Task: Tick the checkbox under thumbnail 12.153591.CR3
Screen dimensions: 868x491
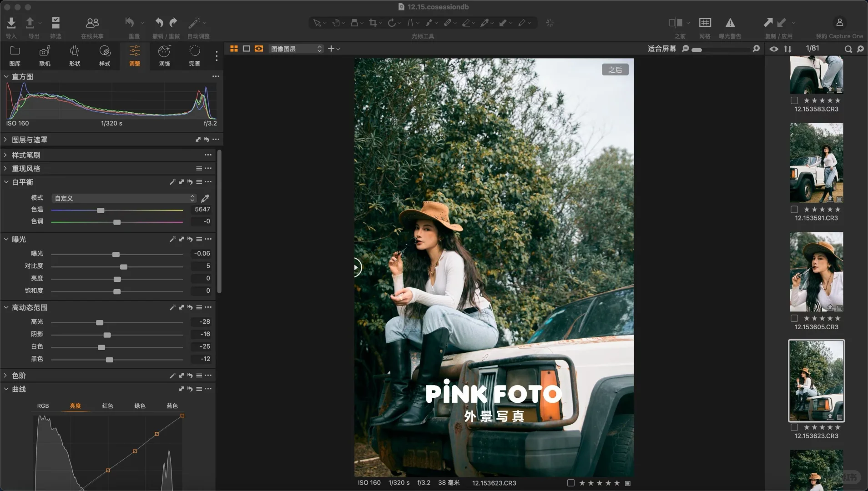Action: (794, 210)
